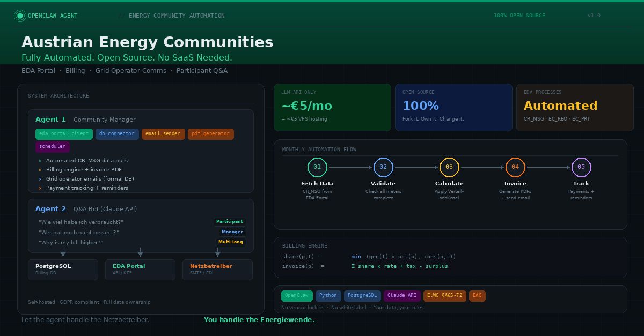Screen dimensions: 644x336
Task: Toggle the Manager badge
Action: pyautogui.click(x=232, y=232)
